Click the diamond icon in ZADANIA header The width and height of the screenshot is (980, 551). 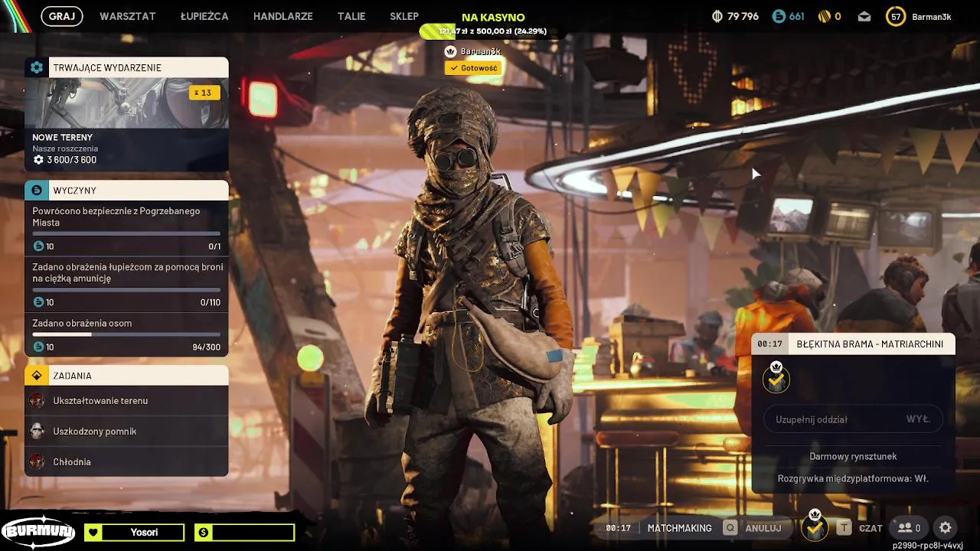(36, 376)
